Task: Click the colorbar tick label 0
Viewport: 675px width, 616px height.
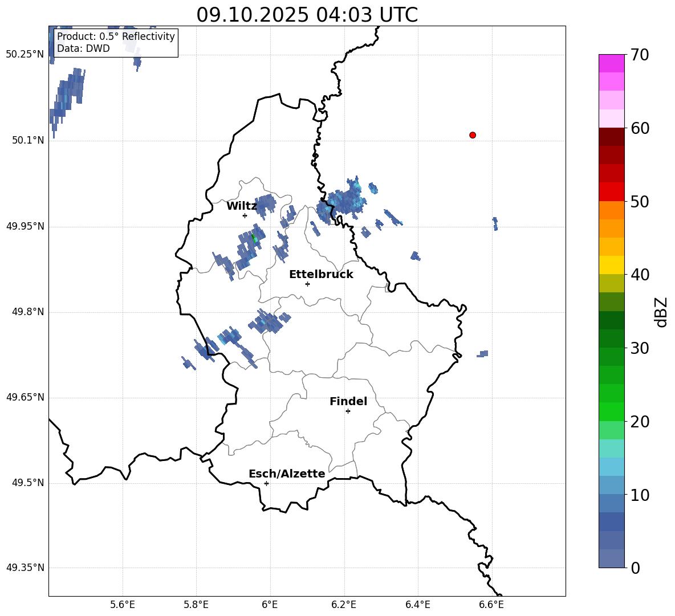Action: [x=635, y=568]
